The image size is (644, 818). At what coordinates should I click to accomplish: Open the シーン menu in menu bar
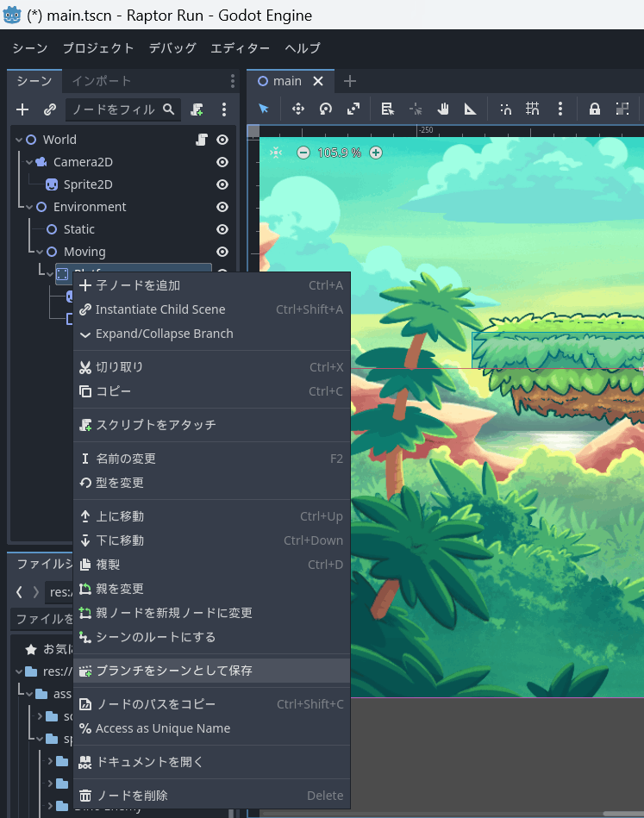[x=30, y=48]
